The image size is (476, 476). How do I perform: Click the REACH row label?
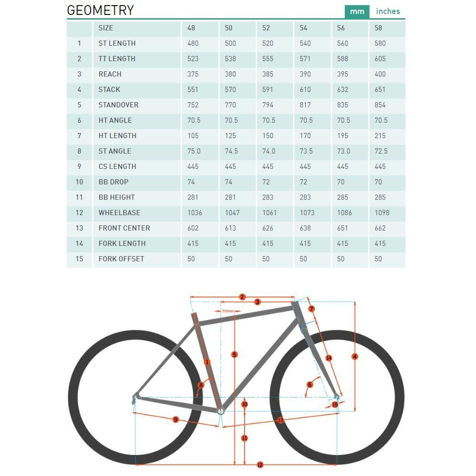[110, 74]
